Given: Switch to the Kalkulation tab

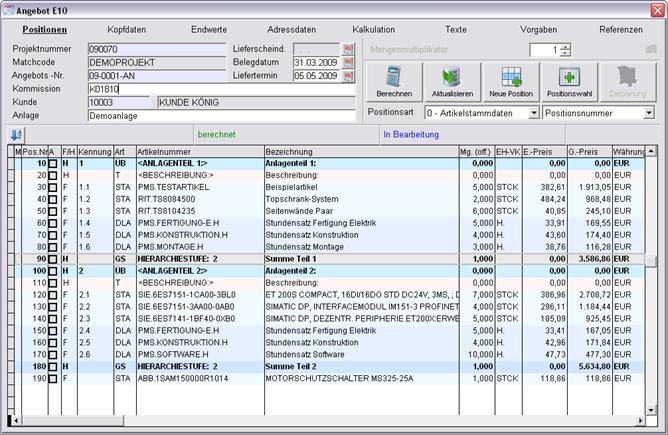Looking at the screenshot, I should (373, 30).
